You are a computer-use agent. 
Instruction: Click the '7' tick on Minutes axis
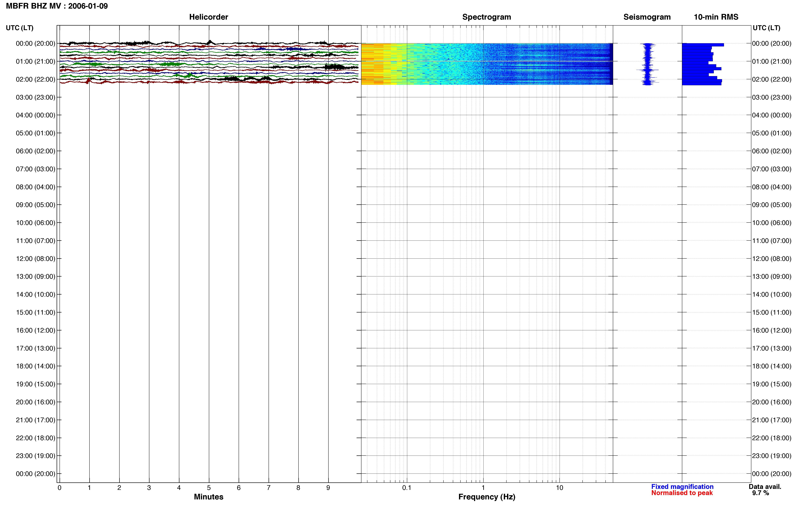coord(269,488)
